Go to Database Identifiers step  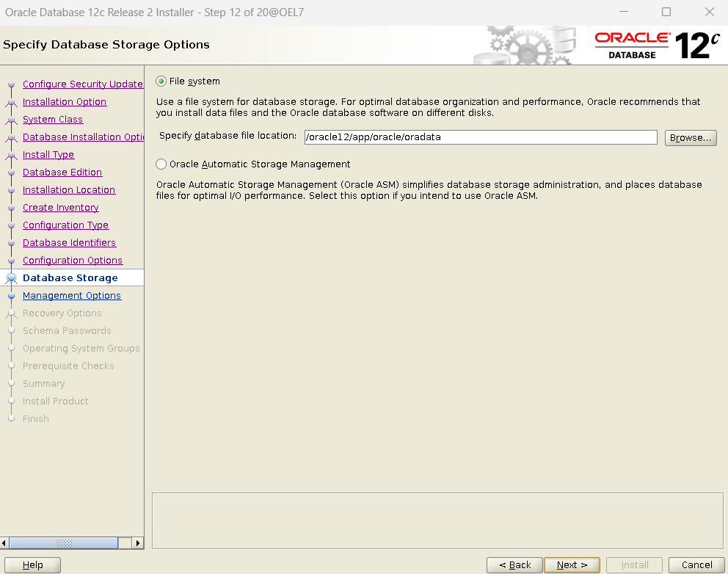point(69,243)
